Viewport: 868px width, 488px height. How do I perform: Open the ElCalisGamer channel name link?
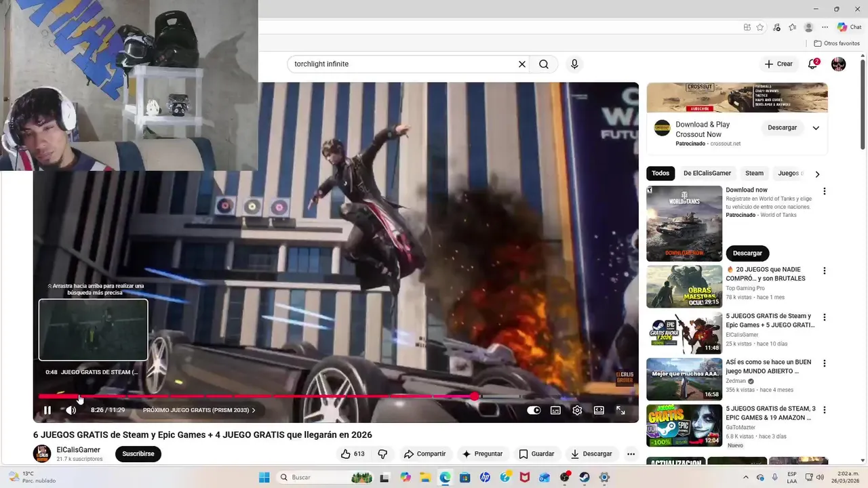(x=78, y=450)
